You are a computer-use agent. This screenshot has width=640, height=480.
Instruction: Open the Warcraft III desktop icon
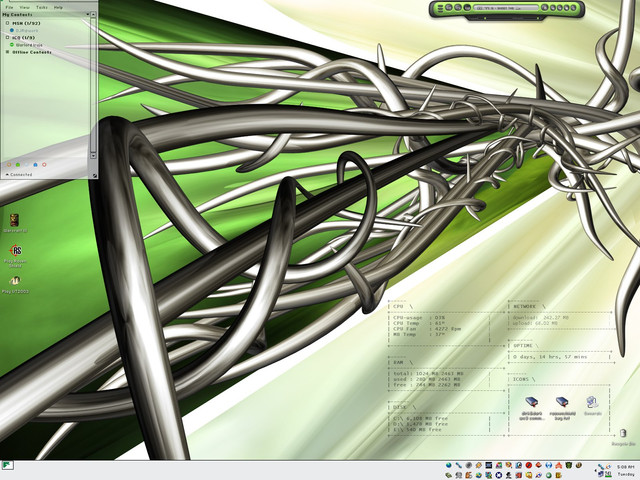15,223
